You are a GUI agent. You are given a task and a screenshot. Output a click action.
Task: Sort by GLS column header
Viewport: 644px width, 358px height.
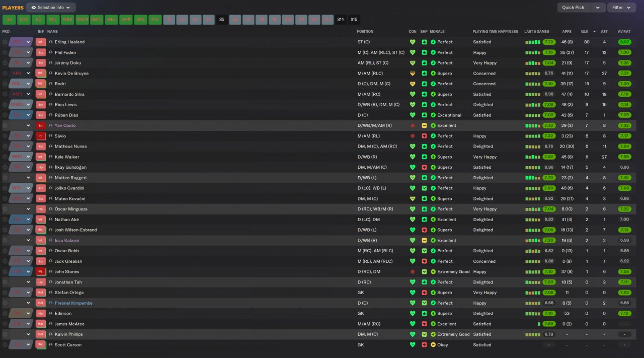584,31
